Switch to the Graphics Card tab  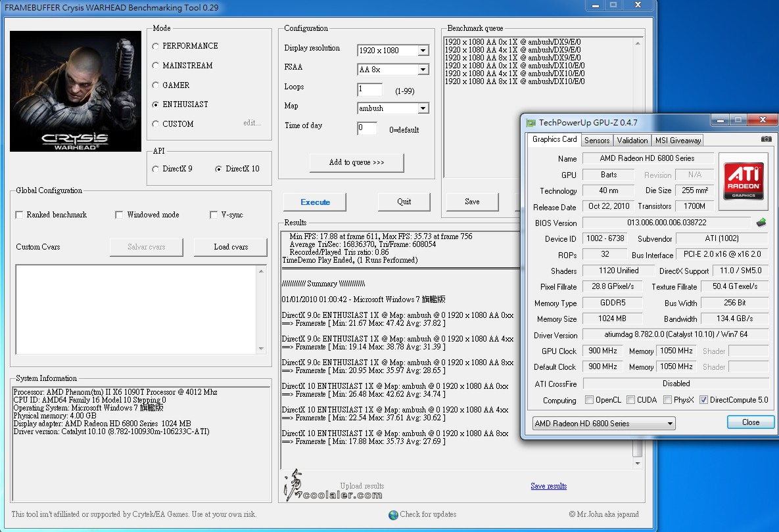554,139
